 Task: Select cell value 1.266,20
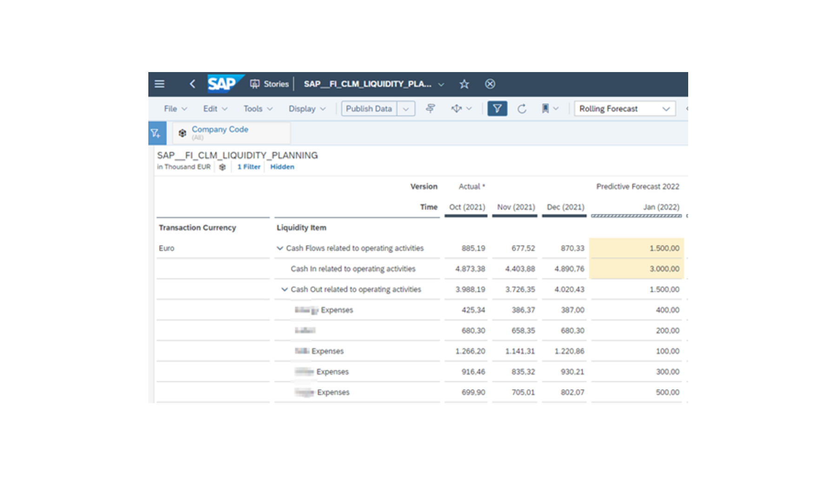click(470, 351)
